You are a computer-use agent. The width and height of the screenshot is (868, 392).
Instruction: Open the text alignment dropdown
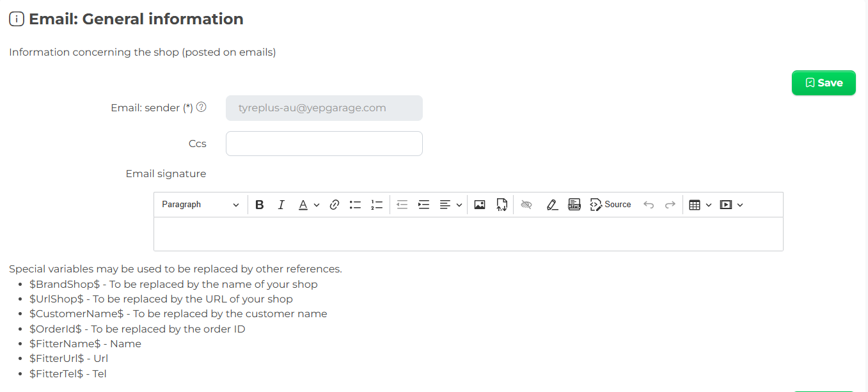[x=451, y=205]
